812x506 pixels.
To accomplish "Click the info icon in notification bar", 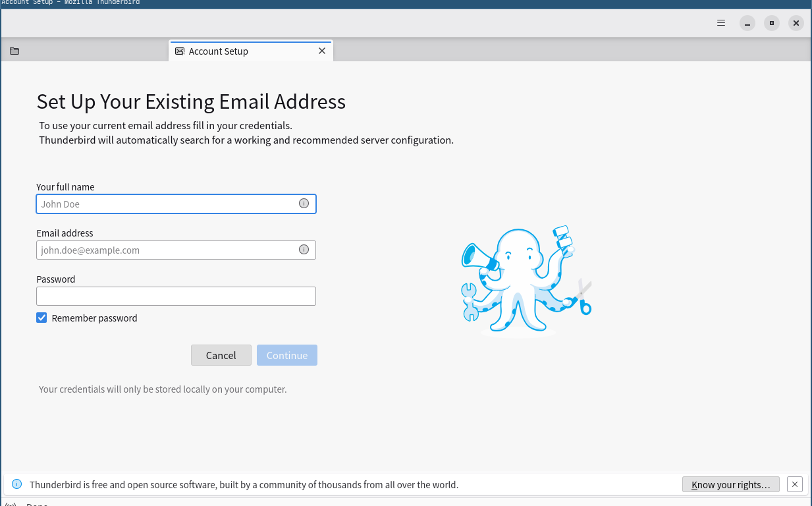I will point(17,484).
